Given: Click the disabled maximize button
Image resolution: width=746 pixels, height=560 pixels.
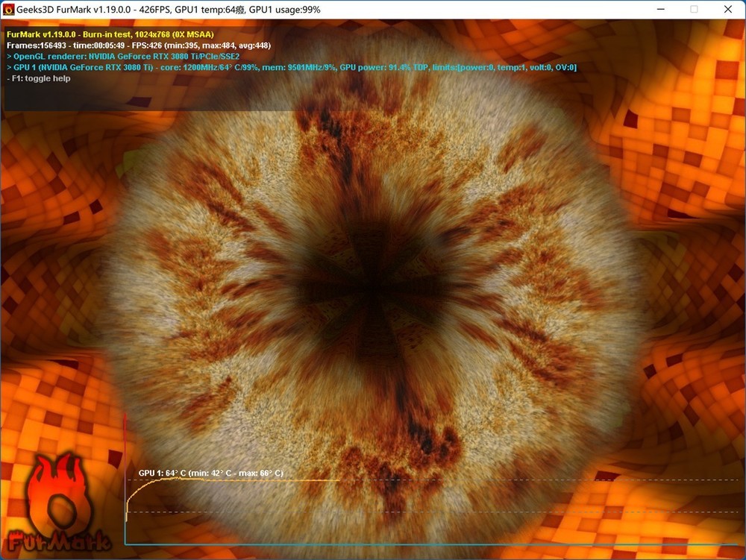Looking at the screenshot, I should (694, 9).
